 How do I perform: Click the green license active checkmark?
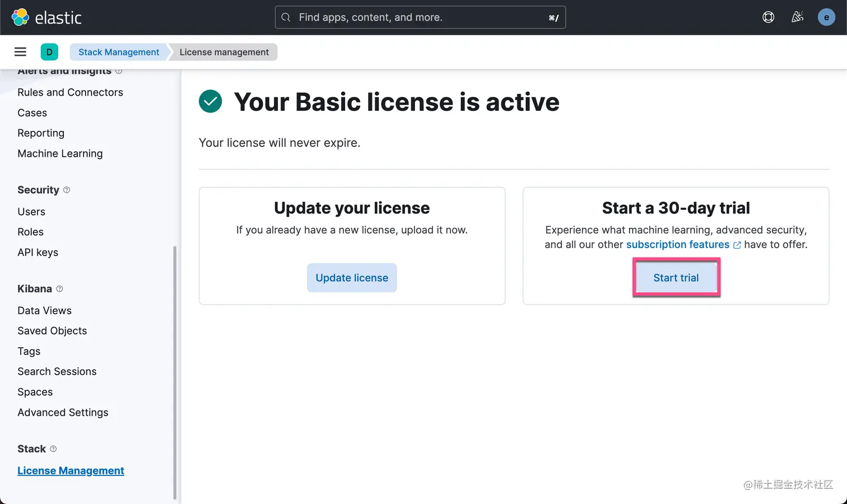(x=211, y=101)
